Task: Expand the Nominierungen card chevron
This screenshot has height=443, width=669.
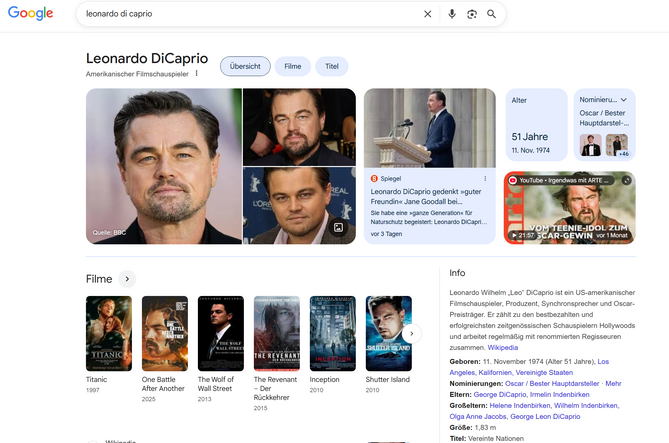Action: tap(624, 100)
